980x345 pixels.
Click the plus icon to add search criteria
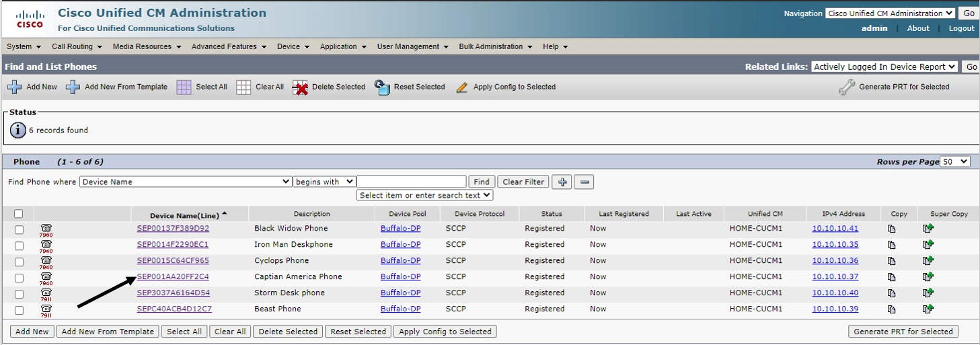pos(562,182)
